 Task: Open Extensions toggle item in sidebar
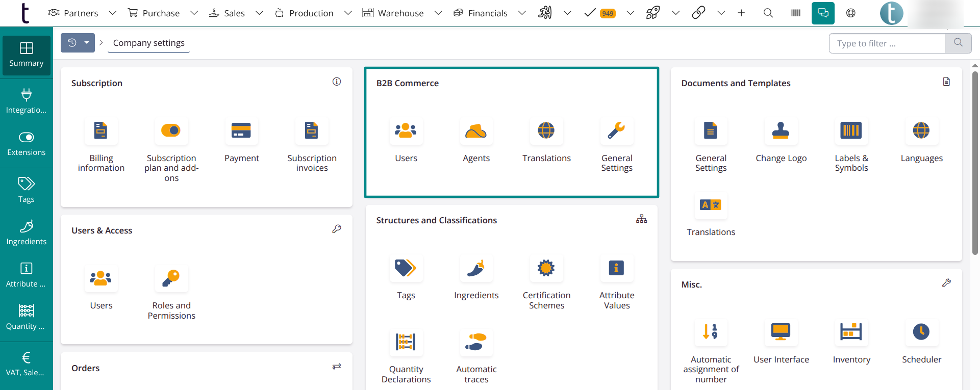click(27, 144)
